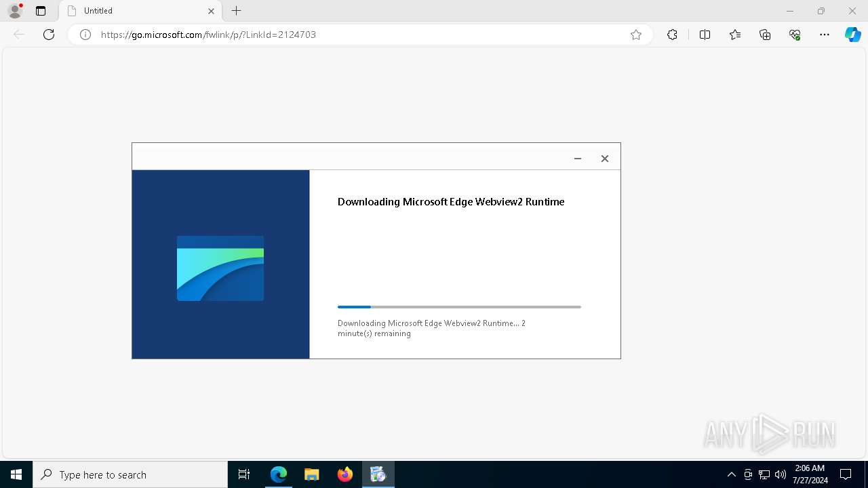Refresh the current page
Image resolution: width=868 pixels, height=488 pixels.
pos(49,35)
